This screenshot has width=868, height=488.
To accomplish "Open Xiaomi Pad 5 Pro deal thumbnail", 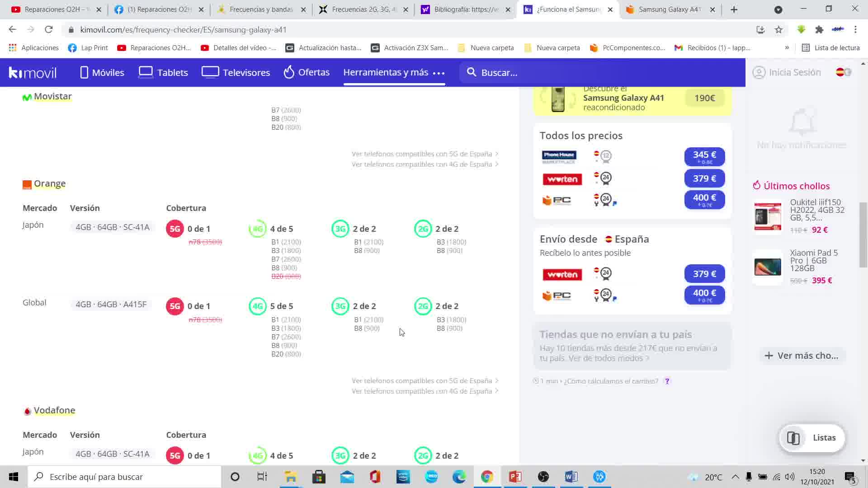I will [768, 267].
